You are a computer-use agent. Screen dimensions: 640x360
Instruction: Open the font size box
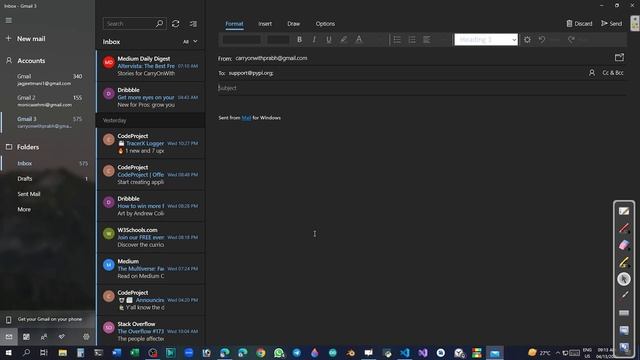tap(278, 40)
